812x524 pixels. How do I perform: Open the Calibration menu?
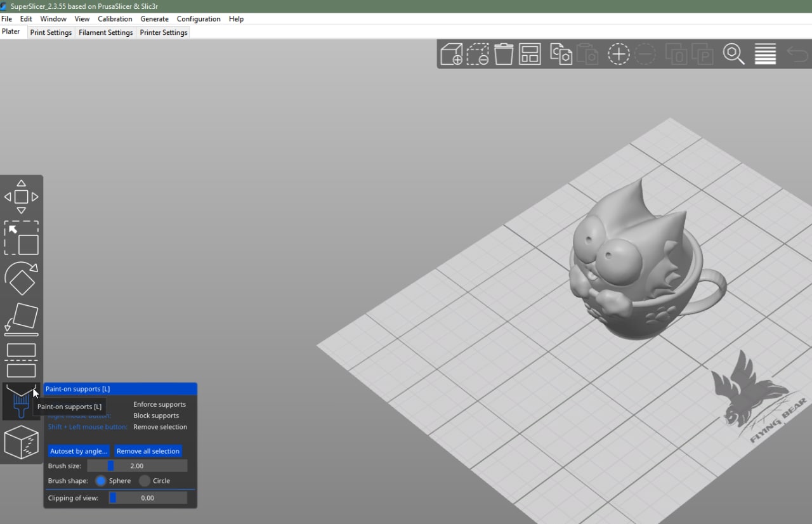[x=115, y=19]
